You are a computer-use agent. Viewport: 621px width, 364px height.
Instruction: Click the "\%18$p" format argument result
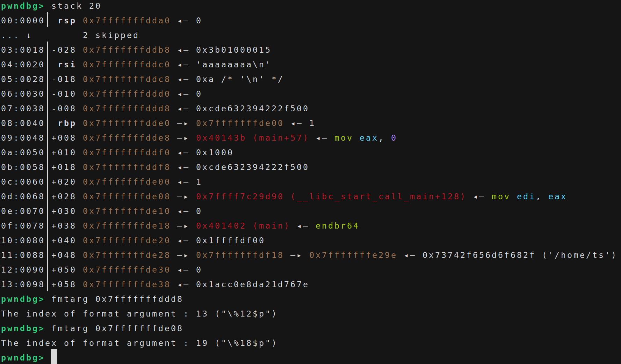(246, 343)
